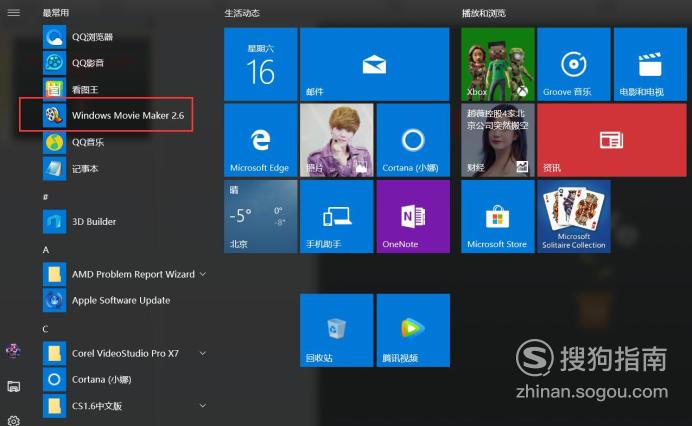Click the 播放和浏览 group title
692x426 pixels.
tap(484, 13)
